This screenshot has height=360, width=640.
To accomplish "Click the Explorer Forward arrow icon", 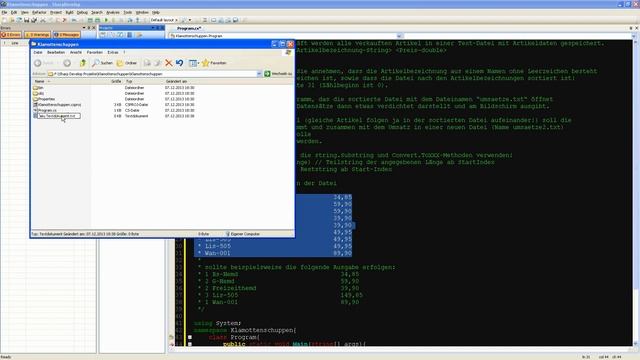I will [67, 63].
